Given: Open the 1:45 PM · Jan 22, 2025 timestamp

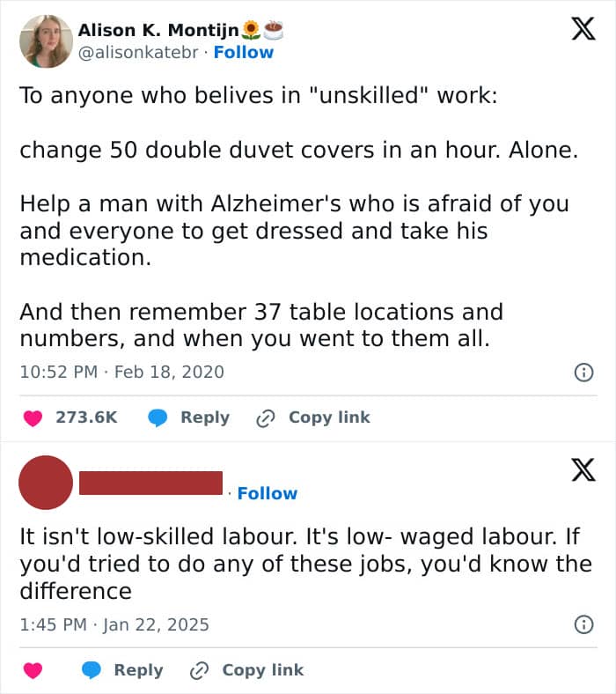Looking at the screenshot, I should [x=114, y=625].
